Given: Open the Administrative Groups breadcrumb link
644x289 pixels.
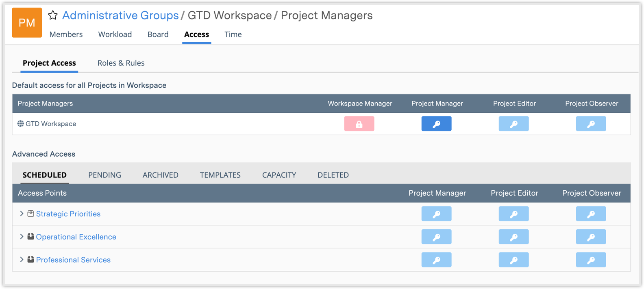Looking at the screenshot, I should coord(120,15).
